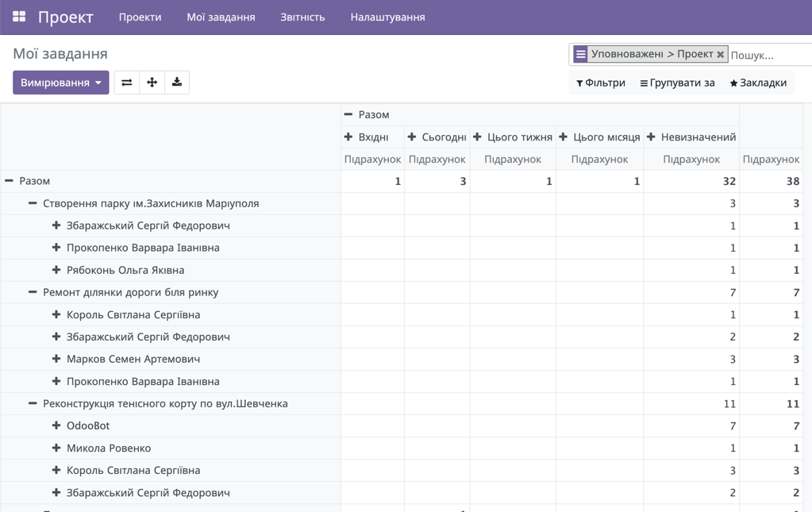812x512 pixels.
Task: Click the download XLSX export icon
Action: click(177, 82)
